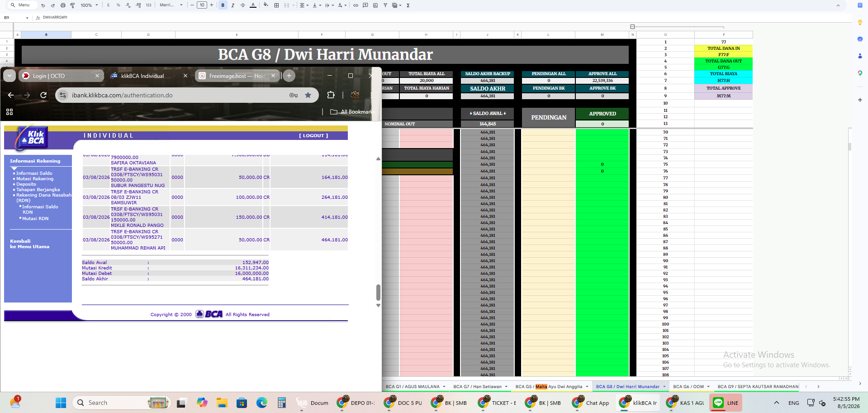The image size is (868, 413).
Task: Return via Kembali ke Menu Utama
Action: coord(30,244)
